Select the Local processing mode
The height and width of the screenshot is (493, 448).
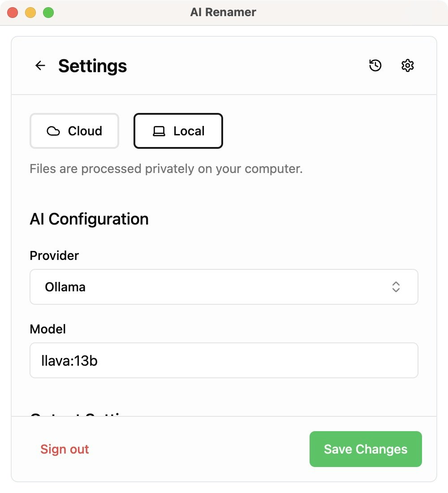(178, 131)
